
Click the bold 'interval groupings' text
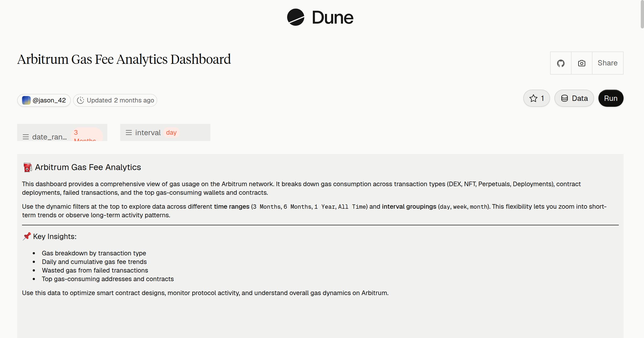pos(409,207)
